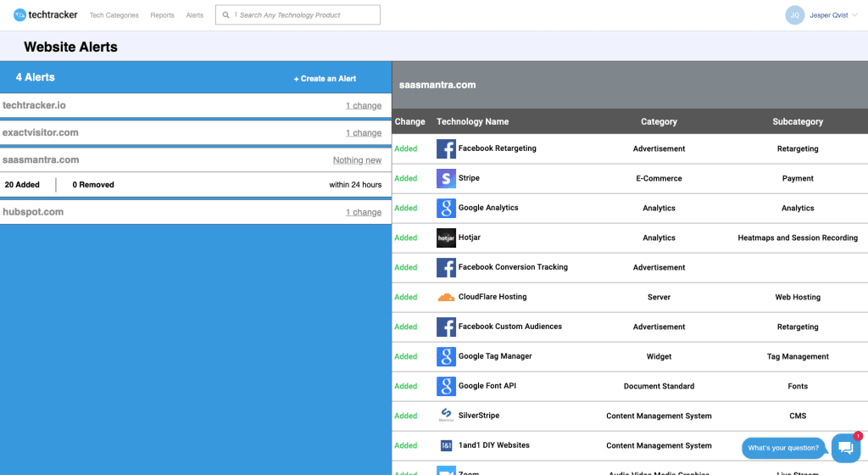Click the techtracker logo icon
Screen dimensions: 868x475
(19, 15)
